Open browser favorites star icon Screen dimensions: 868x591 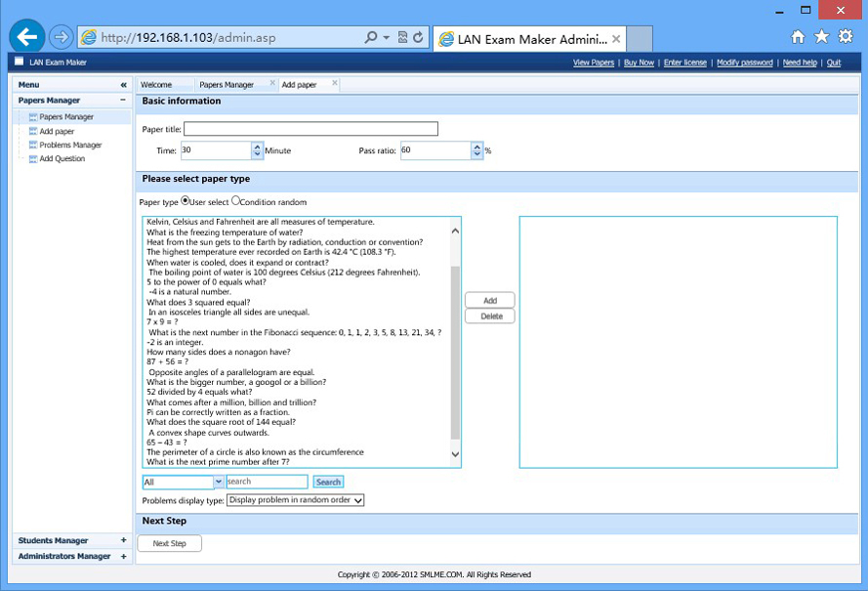coord(821,37)
